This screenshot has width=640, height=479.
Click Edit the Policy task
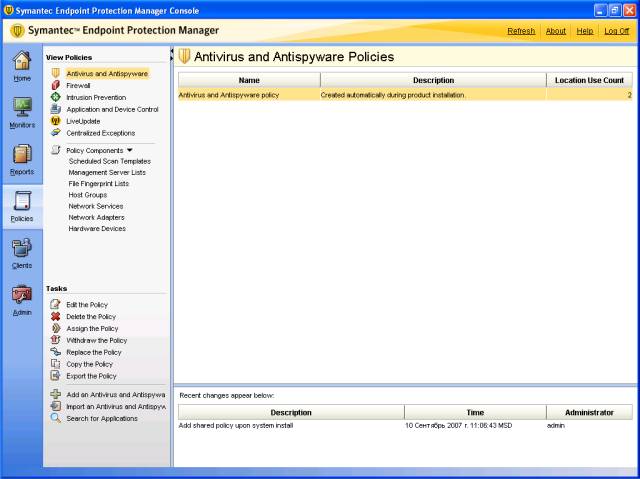click(87, 305)
